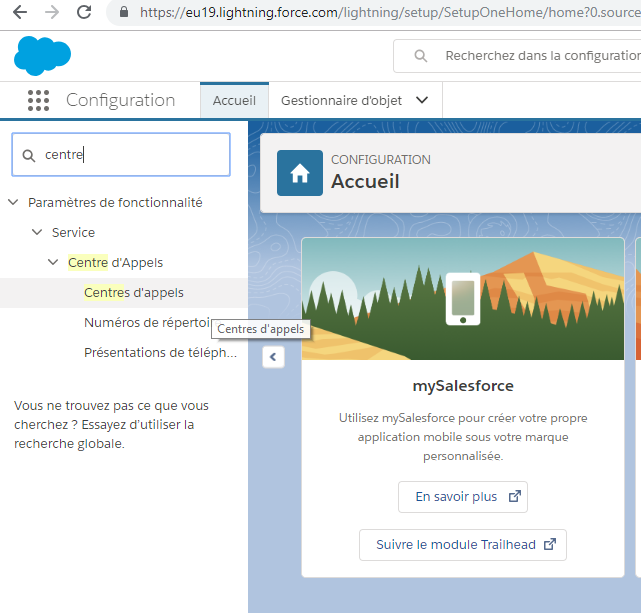Screen dimensions: 641x613
Task: Click the Salesforce cloud logo
Action: point(43,56)
